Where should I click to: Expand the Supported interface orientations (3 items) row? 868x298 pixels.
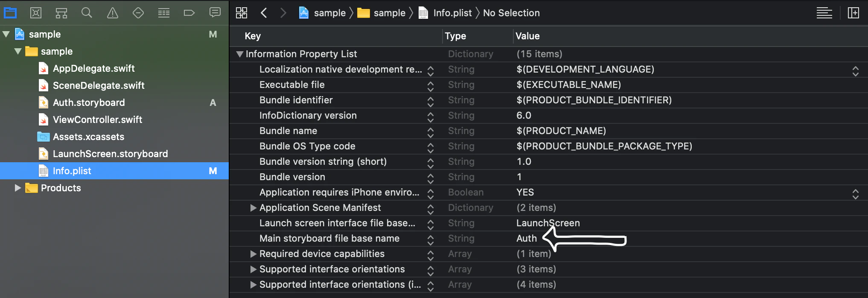pyautogui.click(x=253, y=269)
